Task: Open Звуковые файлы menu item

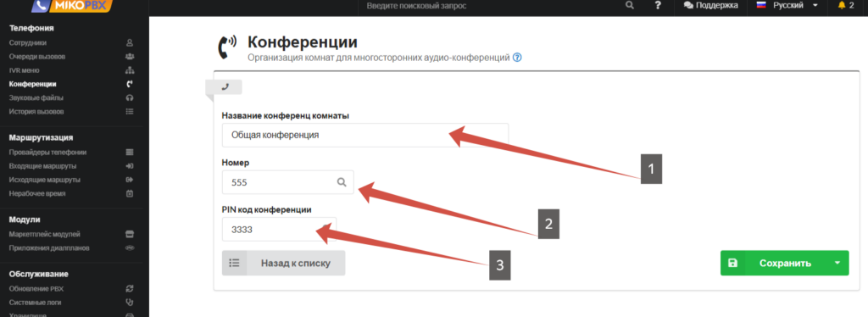Action: click(x=36, y=98)
